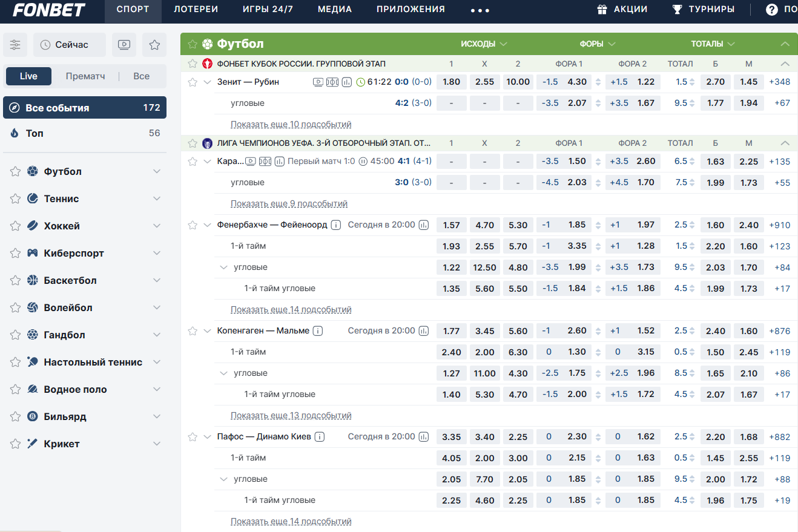Collapse the Футбол section header chevron
The image size is (798, 532).
click(x=785, y=44)
